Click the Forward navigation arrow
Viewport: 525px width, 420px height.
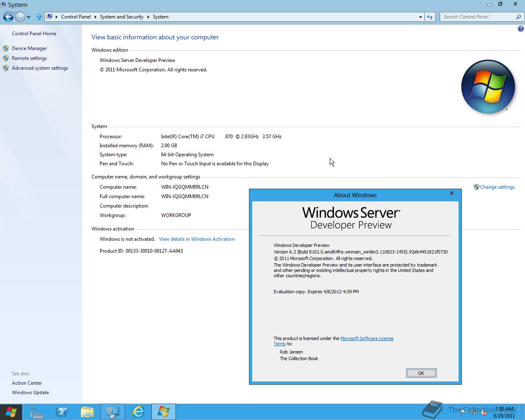coord(20,17)
